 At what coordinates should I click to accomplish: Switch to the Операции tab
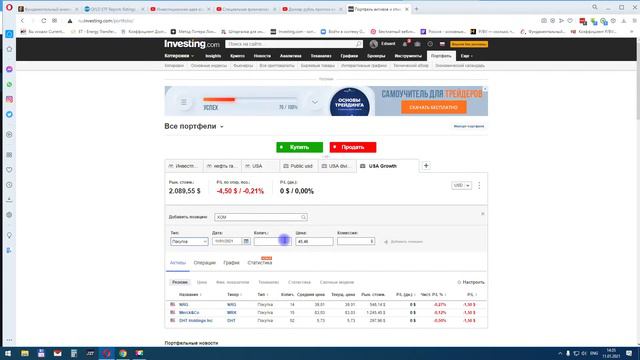pyautogui.click(x=204, y=263)
